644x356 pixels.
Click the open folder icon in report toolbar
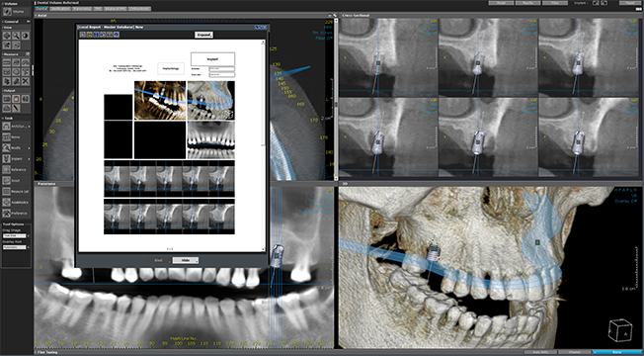coord(90,35)
